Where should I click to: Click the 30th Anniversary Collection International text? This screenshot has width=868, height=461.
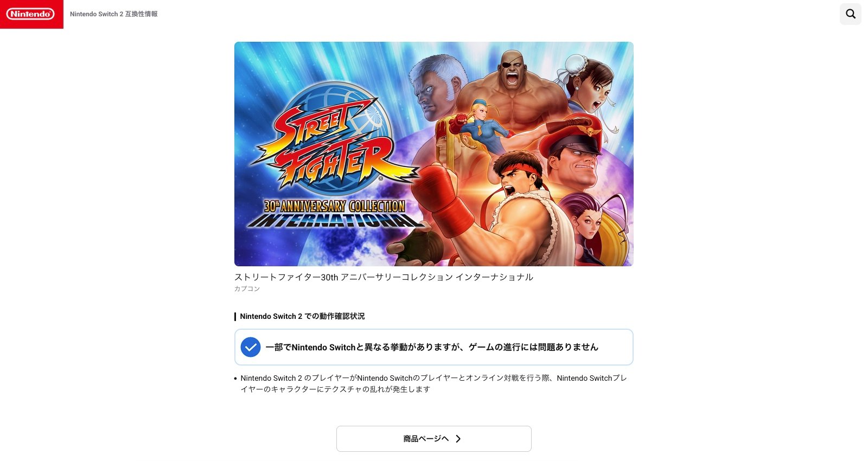point(334,214)
